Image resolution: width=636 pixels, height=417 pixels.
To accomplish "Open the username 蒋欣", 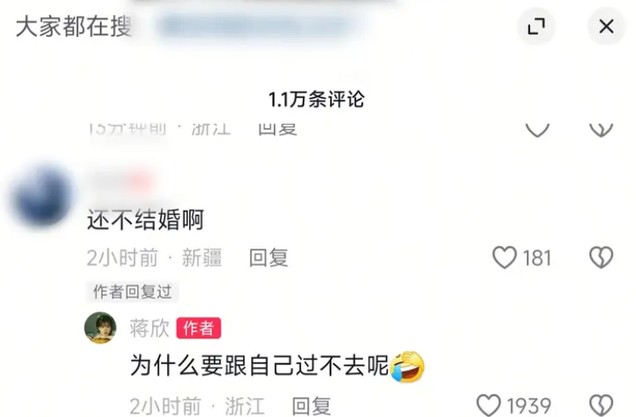I will (149, 328).
